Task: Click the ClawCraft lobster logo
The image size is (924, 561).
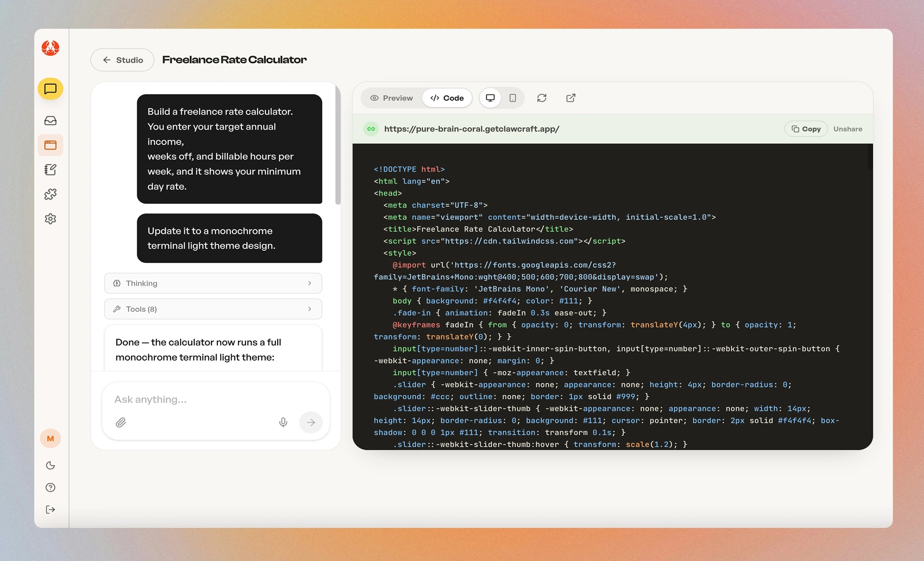Action: [50, 48]
